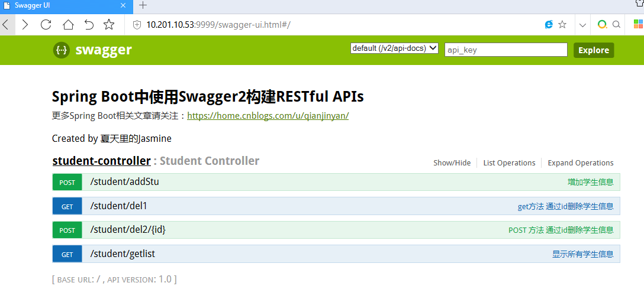Expand the /student/addStu path

click(124, 182)
